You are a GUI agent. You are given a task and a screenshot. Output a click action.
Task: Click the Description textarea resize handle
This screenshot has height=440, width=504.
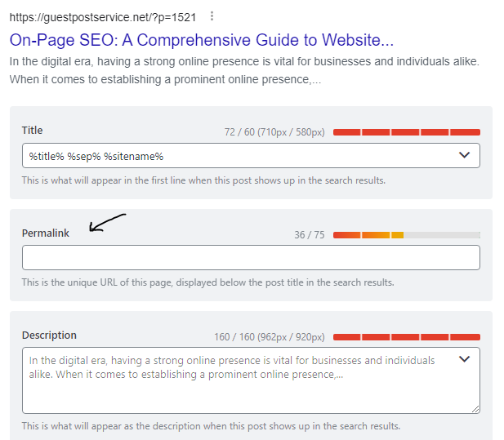pos(475,409)
